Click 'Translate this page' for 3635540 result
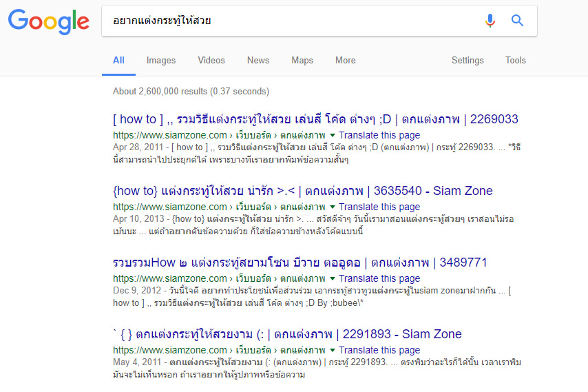Image resolution: width=588 pixels, height=392 pixels. pyautogui.click(x=379, y=207)
